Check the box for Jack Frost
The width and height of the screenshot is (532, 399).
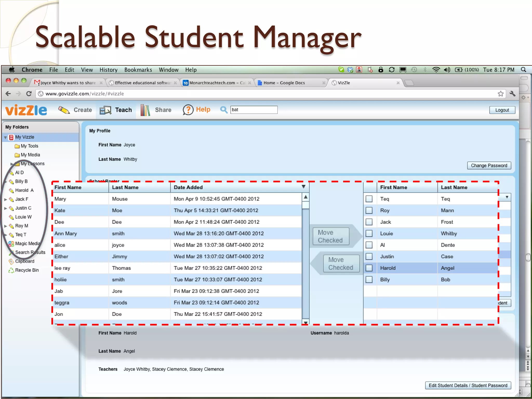pyautogui.click(x=369, y=222)
